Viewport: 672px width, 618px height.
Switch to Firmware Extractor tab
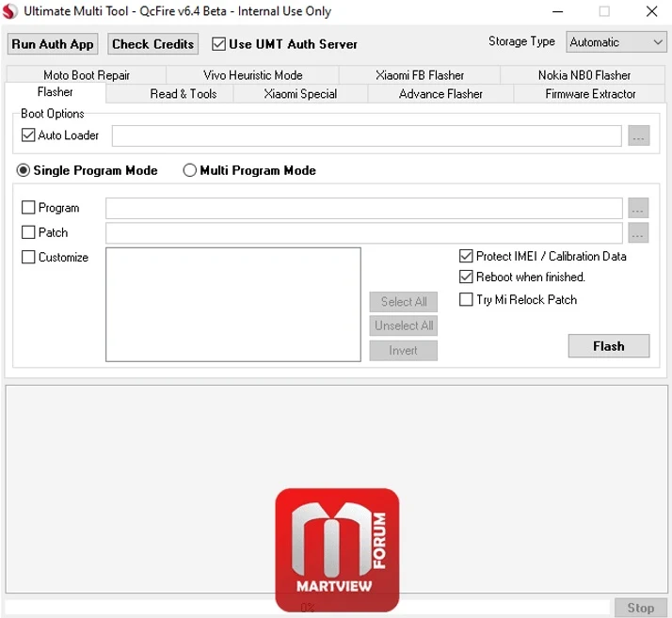[x=590, y=94]
